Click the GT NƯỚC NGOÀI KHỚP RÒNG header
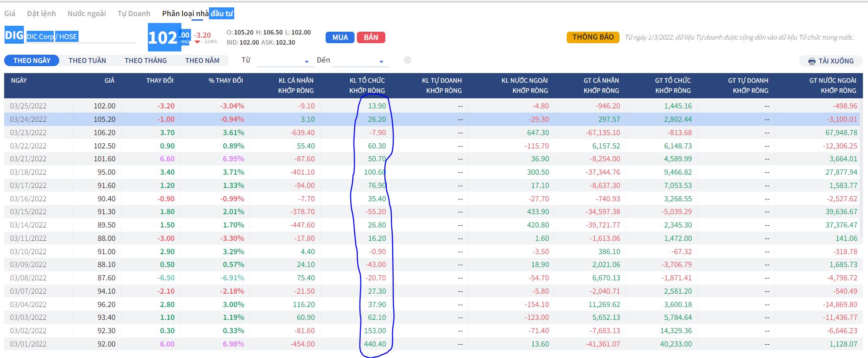This screenshot has width=868, height=358. coord(833,85)
